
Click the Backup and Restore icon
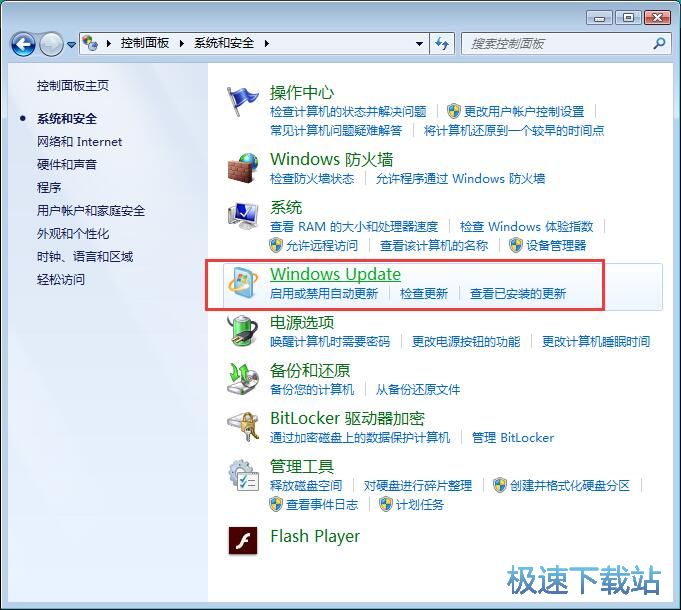click(x=243, y=379)
